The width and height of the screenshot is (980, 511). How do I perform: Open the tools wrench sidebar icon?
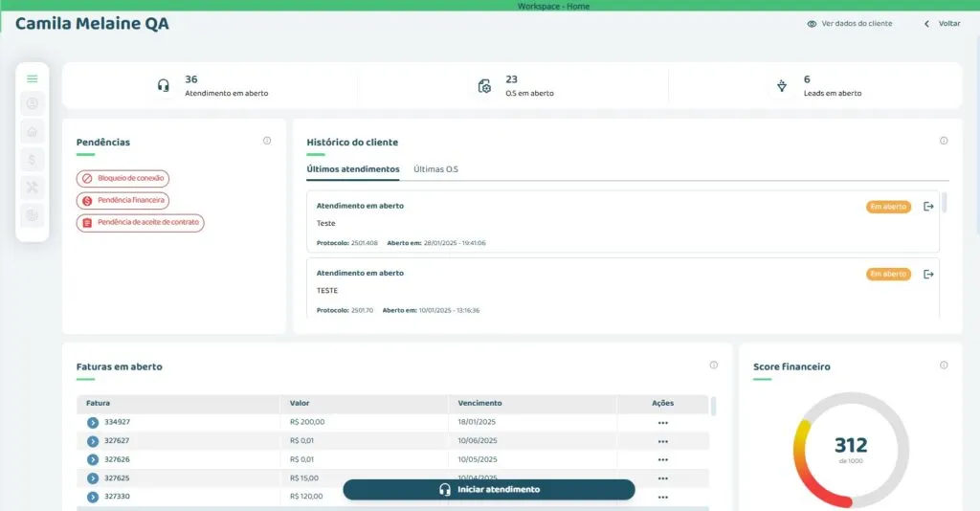33,188
